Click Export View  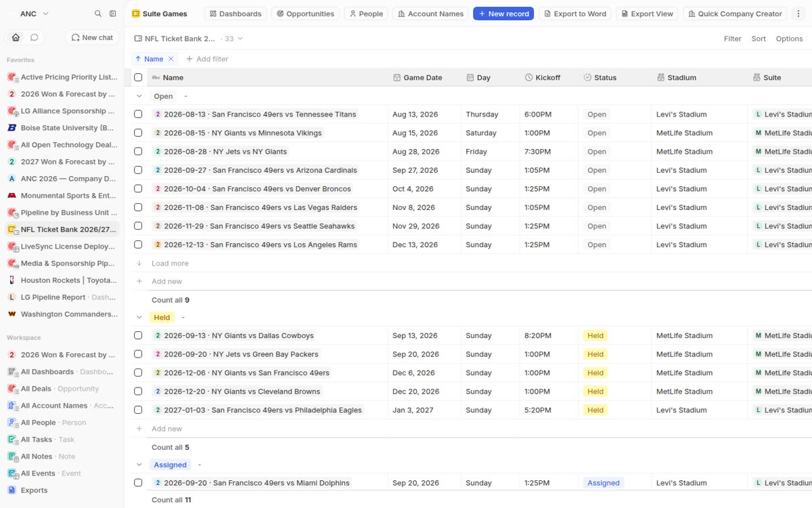pyautogui.click(x=648, y=14)
